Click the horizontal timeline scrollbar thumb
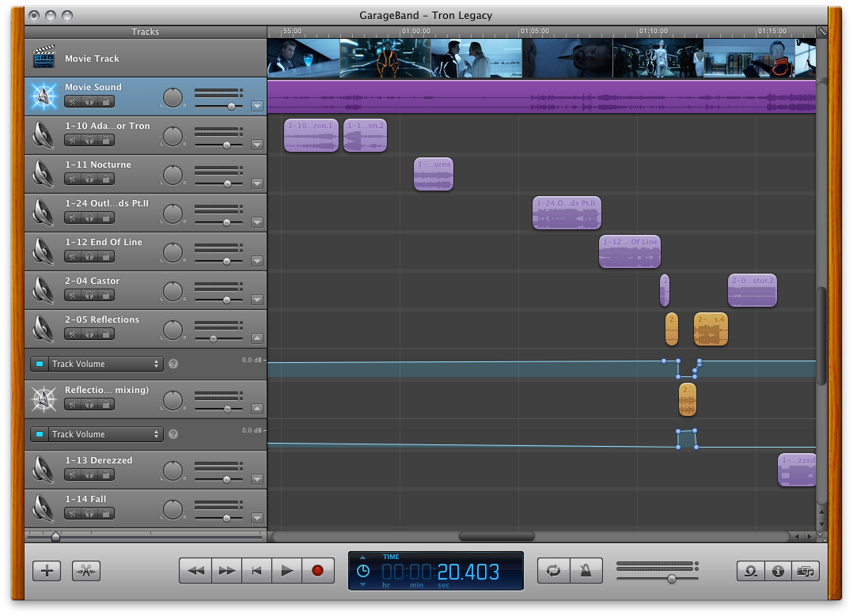Screen dimensions: 853x616 [x=497, y=537]
